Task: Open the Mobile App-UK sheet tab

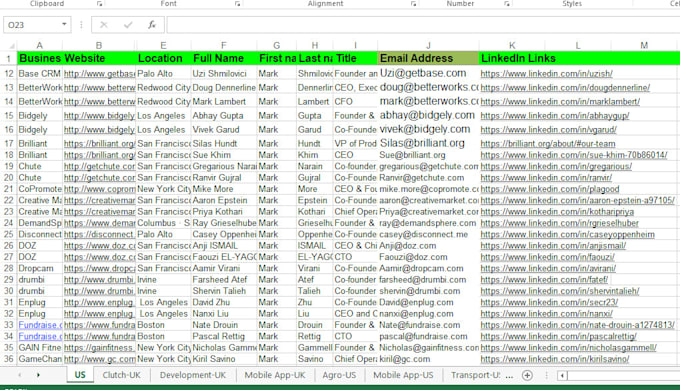Action: click(275, 375)
